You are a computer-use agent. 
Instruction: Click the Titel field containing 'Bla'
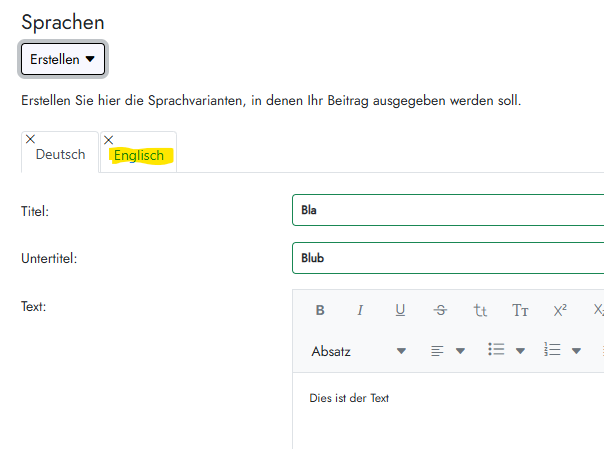450,211
